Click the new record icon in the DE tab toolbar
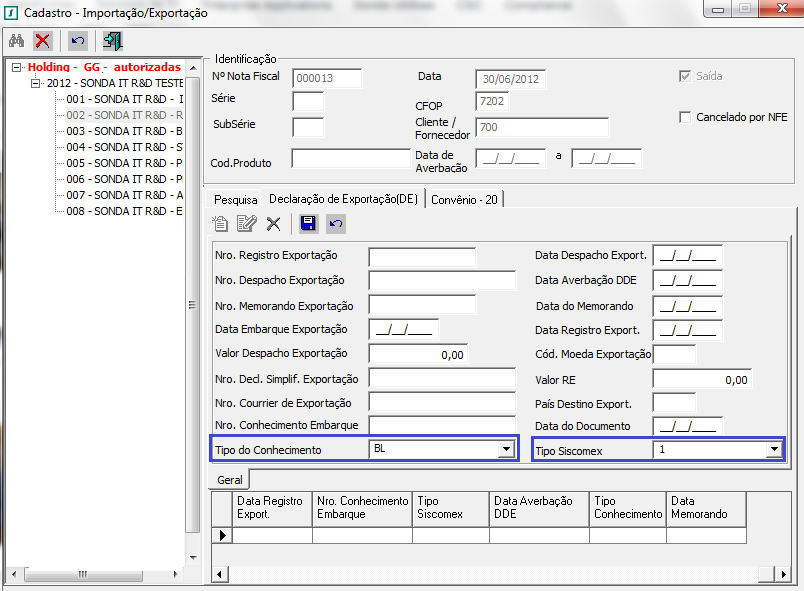The width and height of the screenshot is (804, 591). tap(221, 224)
